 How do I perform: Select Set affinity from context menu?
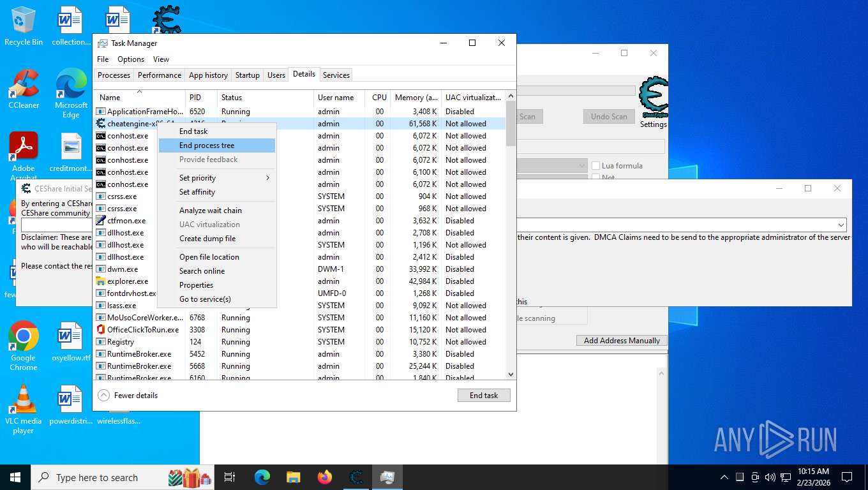coord(217,192)
